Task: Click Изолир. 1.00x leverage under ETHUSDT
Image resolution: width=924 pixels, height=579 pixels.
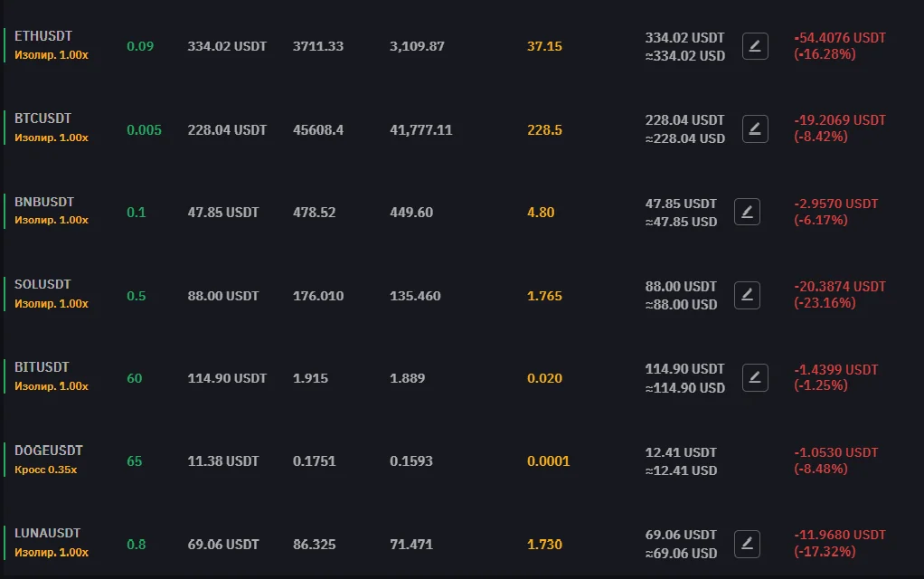Action: coord(52,54)
